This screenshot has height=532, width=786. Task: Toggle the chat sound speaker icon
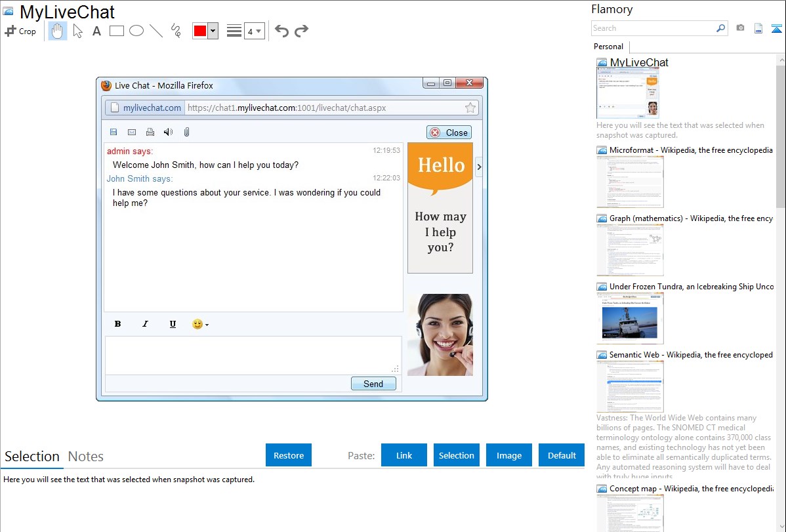(x=168, y=132)
